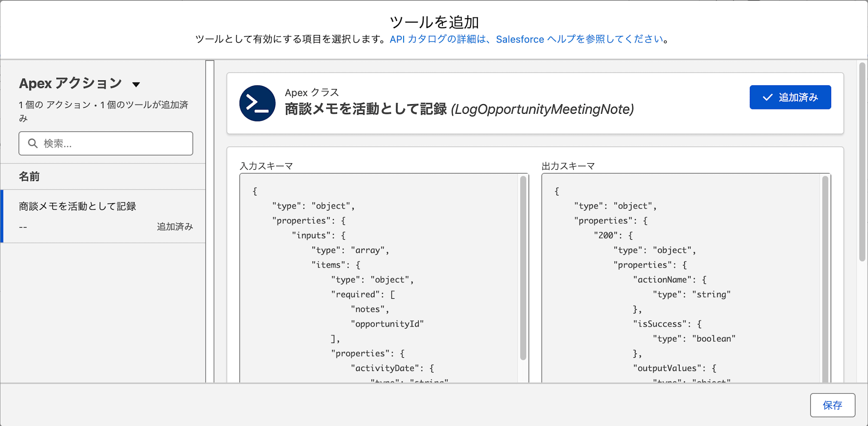Click the "boolean" type value in output schema

tap(714, 339)
